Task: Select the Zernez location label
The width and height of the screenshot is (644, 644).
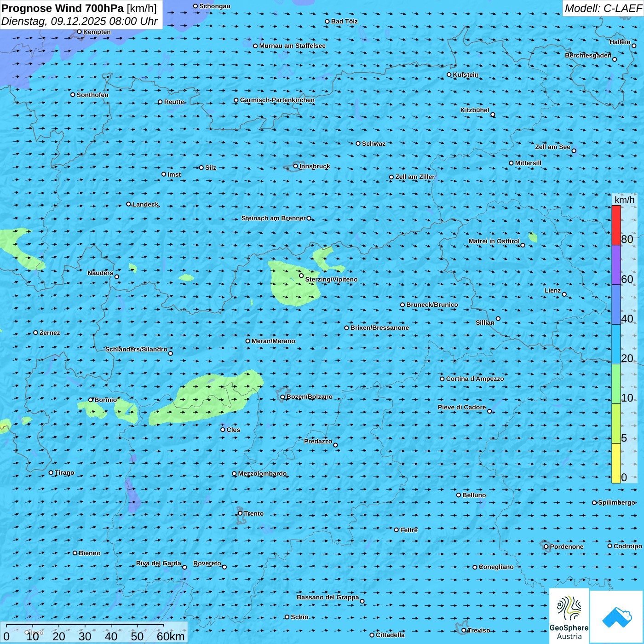Action: [50, 333]
